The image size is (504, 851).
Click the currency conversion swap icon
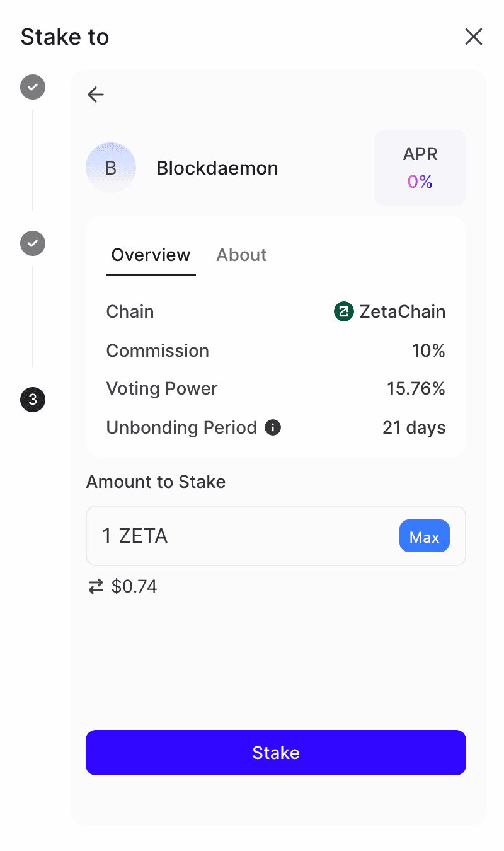(x=95, y=586)
